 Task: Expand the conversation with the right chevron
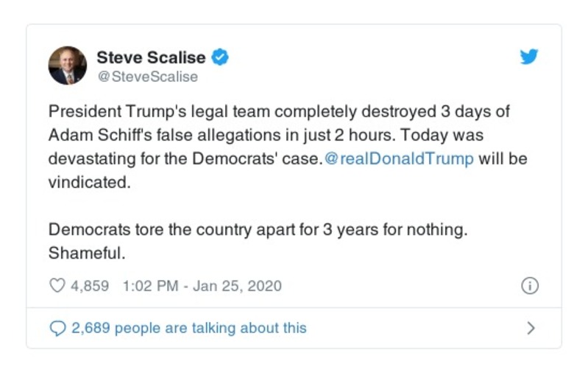pos(531,329)
